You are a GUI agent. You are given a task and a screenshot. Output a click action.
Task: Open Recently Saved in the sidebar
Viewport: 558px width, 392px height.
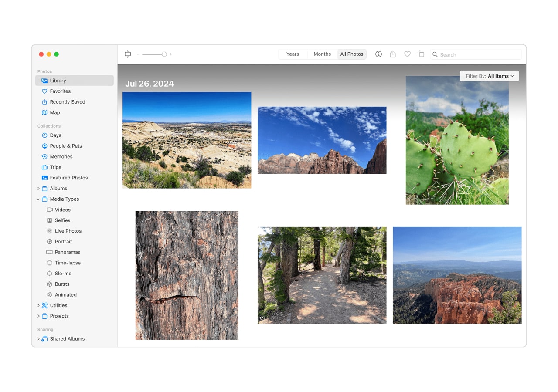[67, 102]
